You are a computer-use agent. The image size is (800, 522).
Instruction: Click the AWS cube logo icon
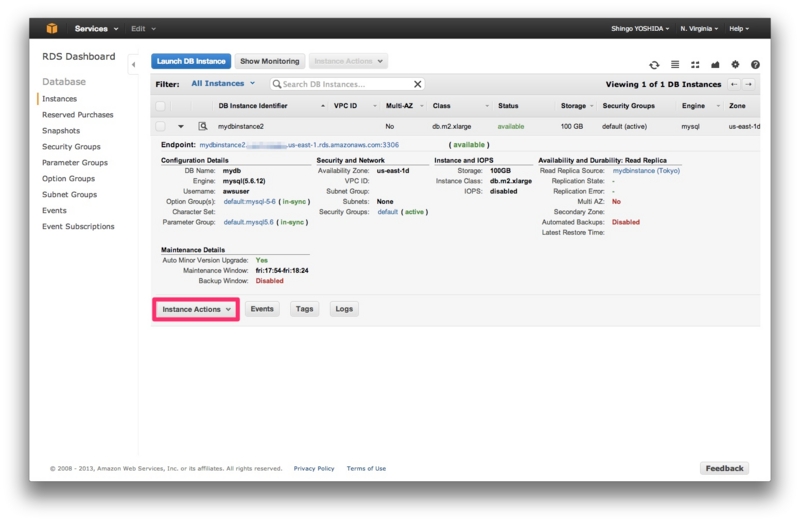[52, 29]
